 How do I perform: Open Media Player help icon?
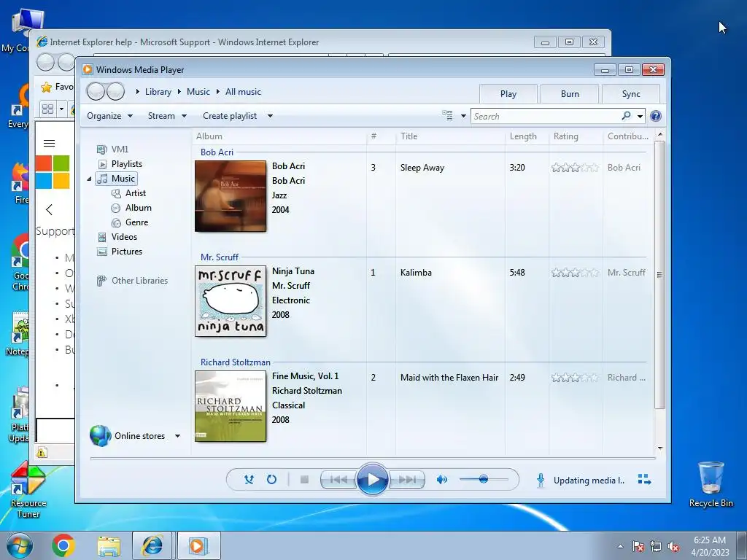click(x=656, y=116)
